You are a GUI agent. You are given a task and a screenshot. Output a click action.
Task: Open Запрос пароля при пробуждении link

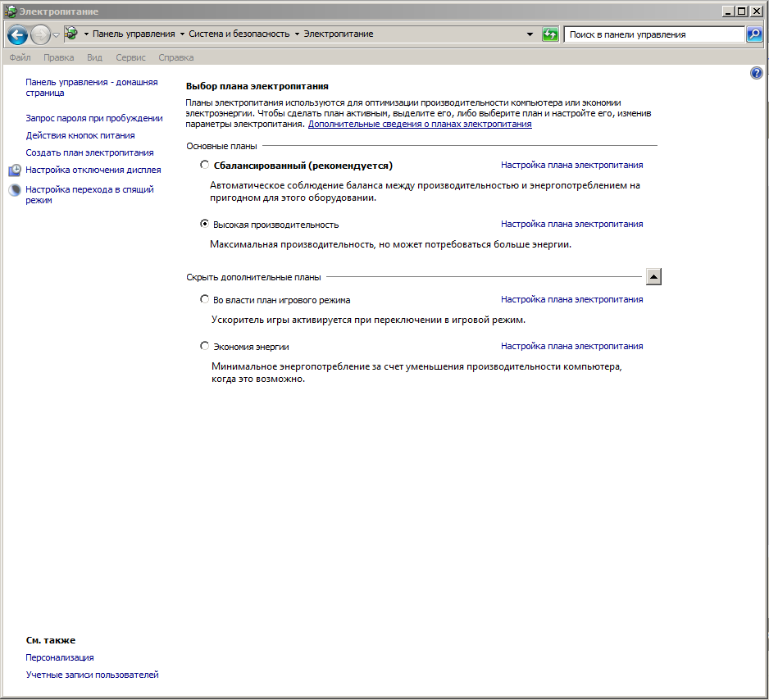point(94,118)
